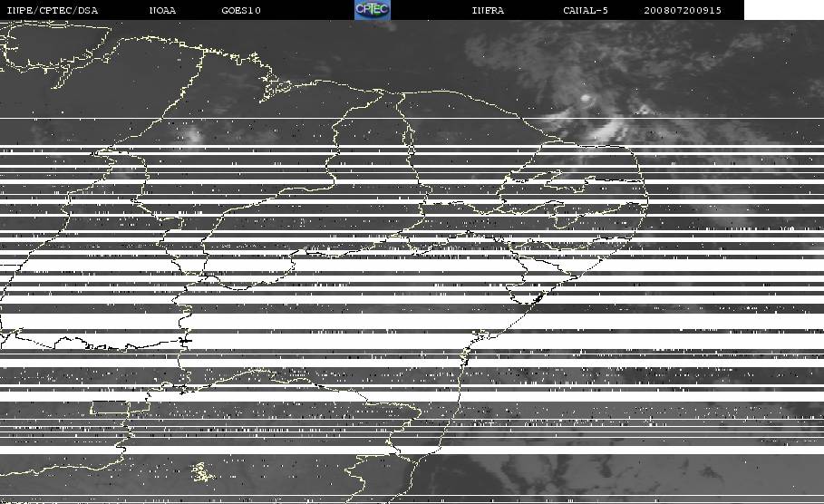
Task: Click the INFRA label in header
Action: (488, 10)
